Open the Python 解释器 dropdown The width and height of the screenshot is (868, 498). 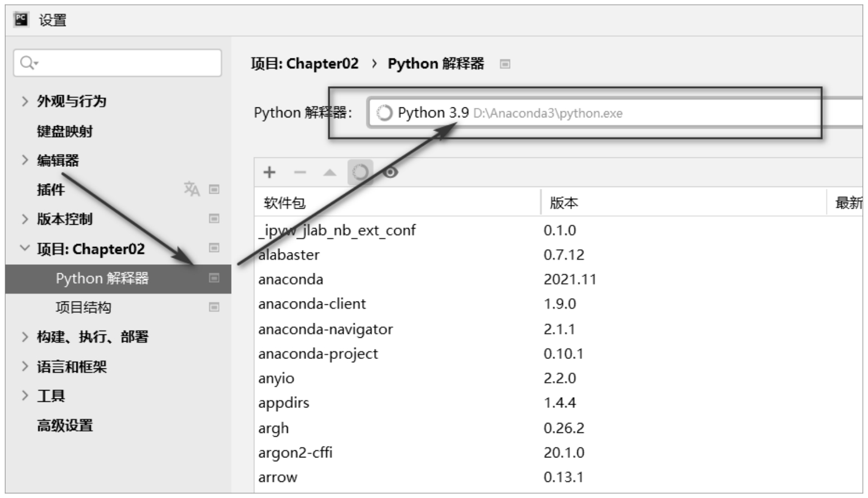pyautogui.click(x=612, y=113)
